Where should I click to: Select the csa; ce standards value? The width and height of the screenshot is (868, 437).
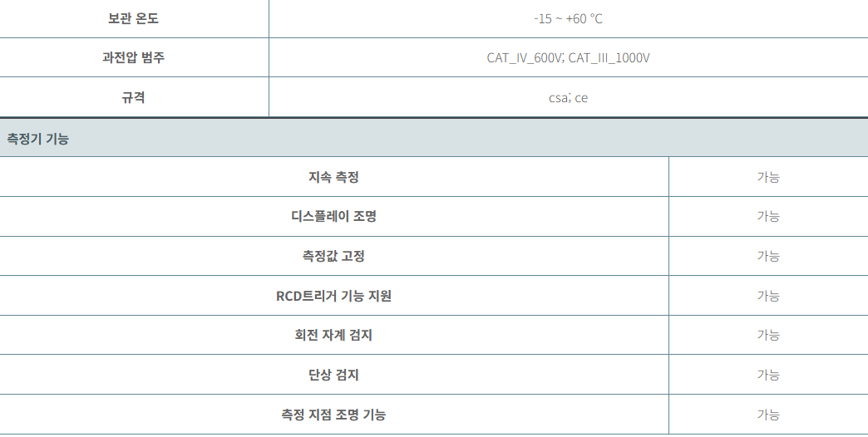(x=568, y=98)
